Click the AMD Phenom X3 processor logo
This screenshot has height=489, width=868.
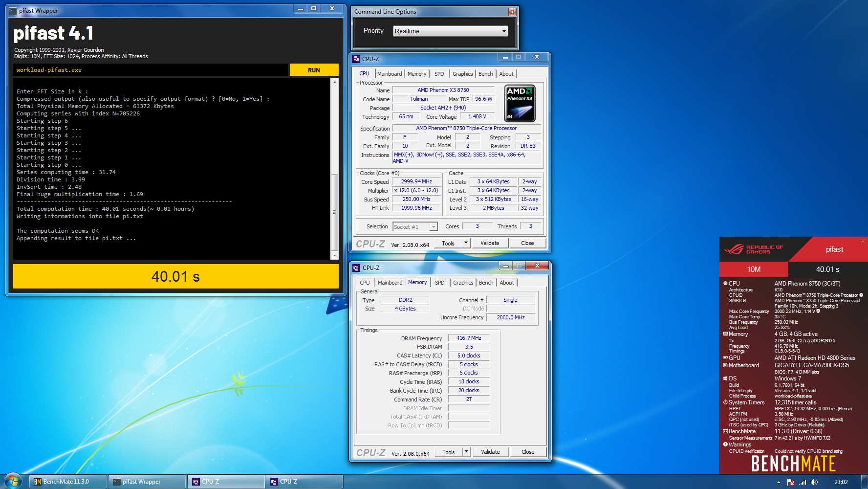click(x=520, y=103)
